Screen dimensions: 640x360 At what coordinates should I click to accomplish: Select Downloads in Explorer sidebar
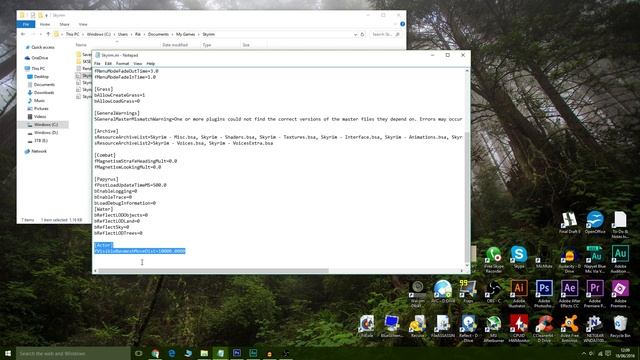pyautogui.click(x=44, y=93)
